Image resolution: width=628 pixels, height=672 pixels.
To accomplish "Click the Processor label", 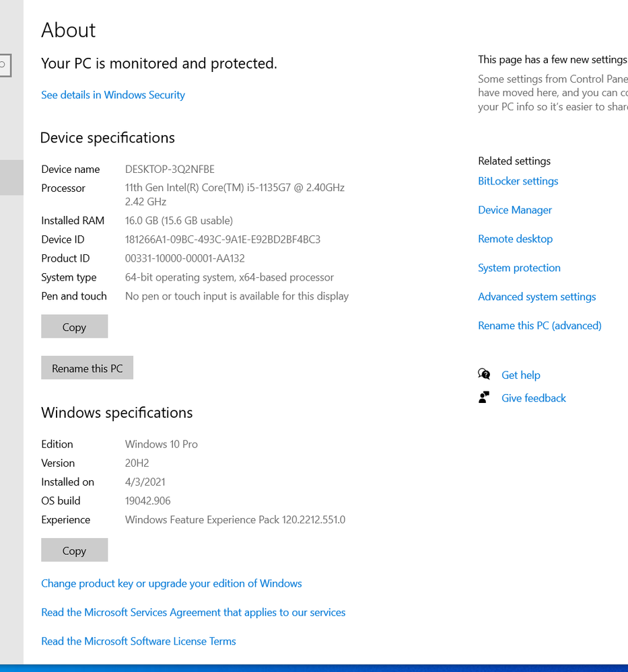I will click(x=63, y=188).
